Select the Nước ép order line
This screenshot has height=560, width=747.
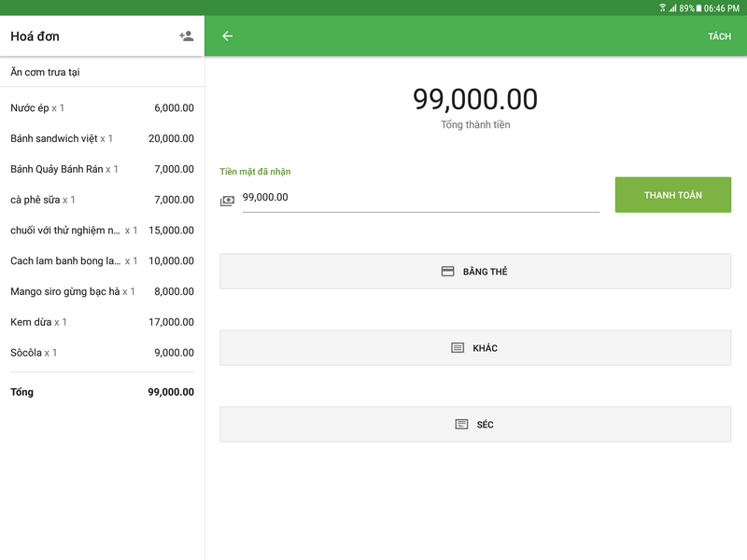[102, 108]
